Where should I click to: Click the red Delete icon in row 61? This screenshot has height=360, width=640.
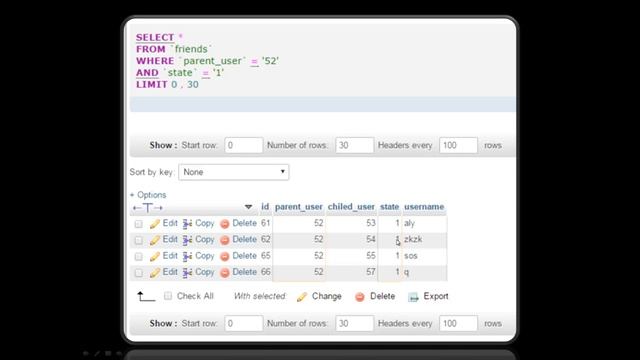click(x=224, y=224)
